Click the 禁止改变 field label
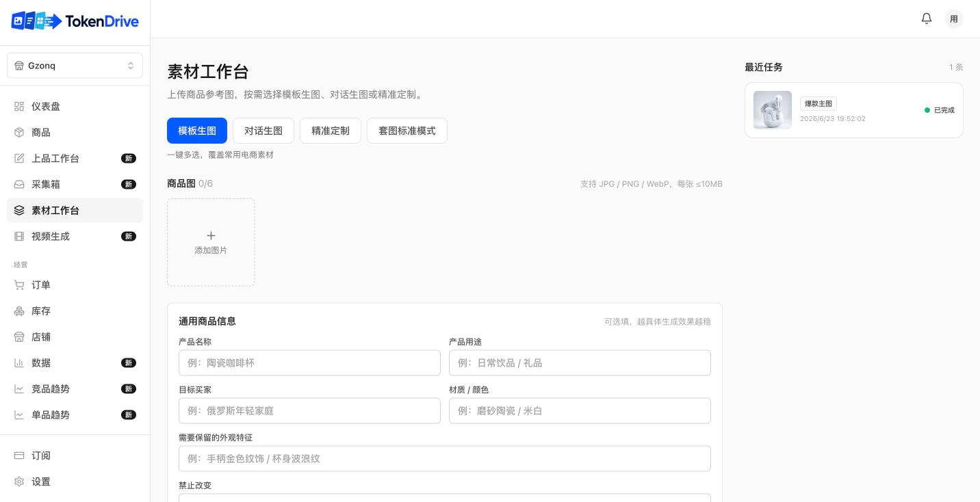 click(195, 486)
